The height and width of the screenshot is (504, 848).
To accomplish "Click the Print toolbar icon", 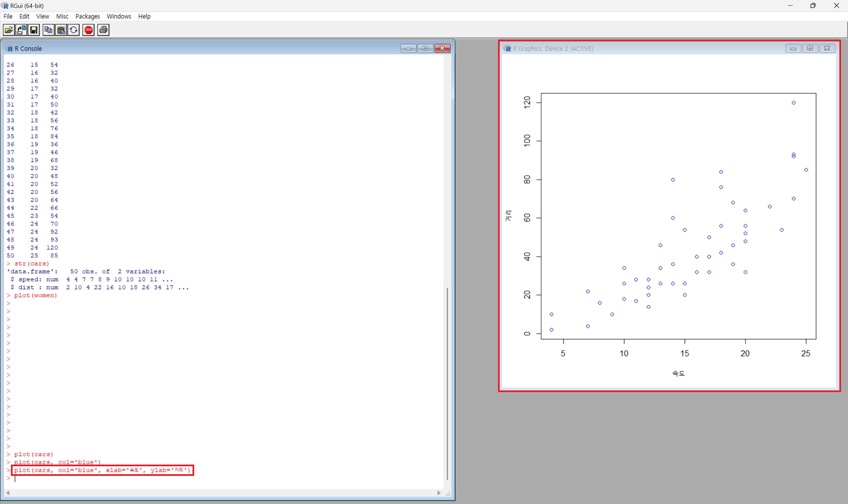I will (x=103, y=30).
